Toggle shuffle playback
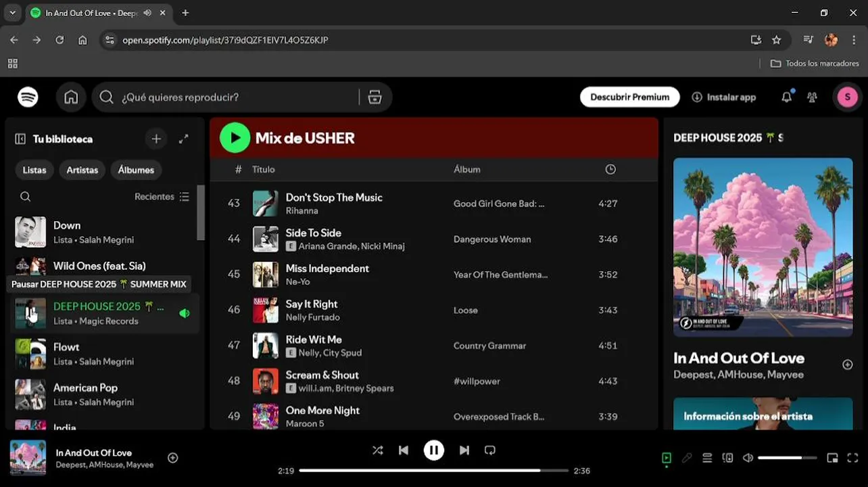Viewport: 868px width, 487px height. click(377, 450)
